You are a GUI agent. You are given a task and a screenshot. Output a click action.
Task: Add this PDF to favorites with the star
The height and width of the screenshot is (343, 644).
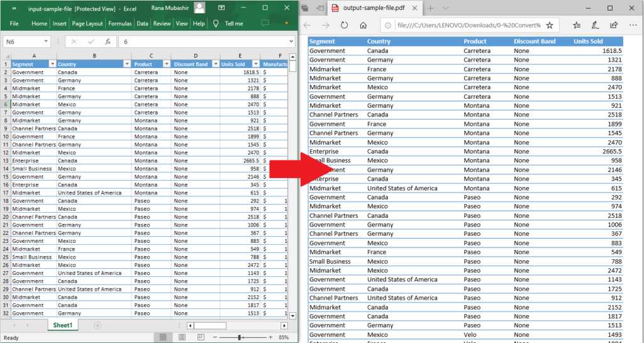[x=549, y=25]
